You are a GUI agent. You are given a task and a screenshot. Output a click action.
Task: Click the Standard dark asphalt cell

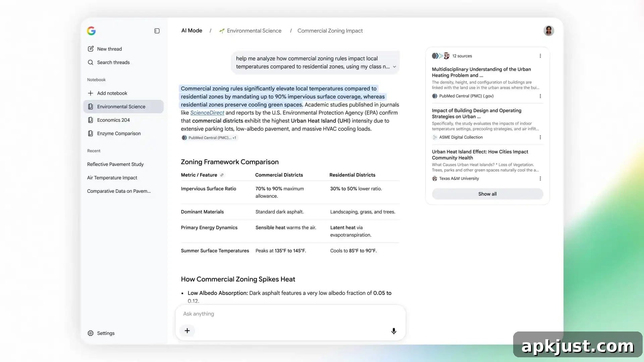[279, 212]
